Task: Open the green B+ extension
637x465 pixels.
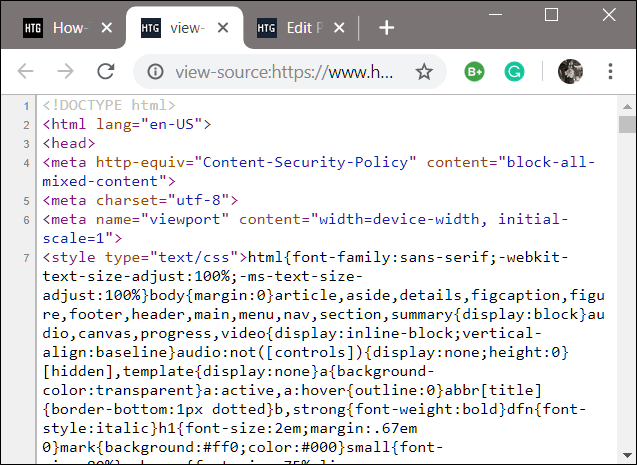Action: click(x=474, y=72)
